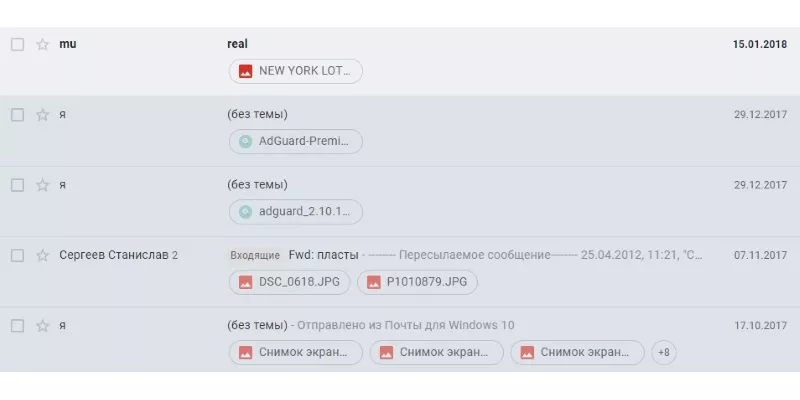The width and height of the screenshot is (800, 400).
Task: Expand the +8 more attachments chip
Action: pos(663,352)
